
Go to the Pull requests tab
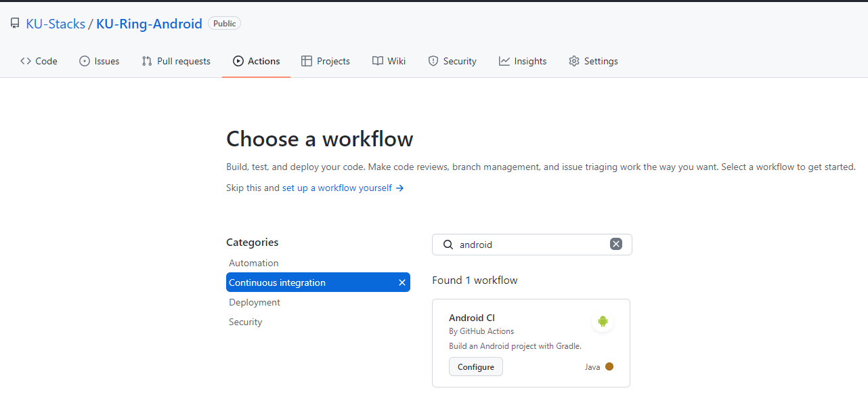click(176, 61)
